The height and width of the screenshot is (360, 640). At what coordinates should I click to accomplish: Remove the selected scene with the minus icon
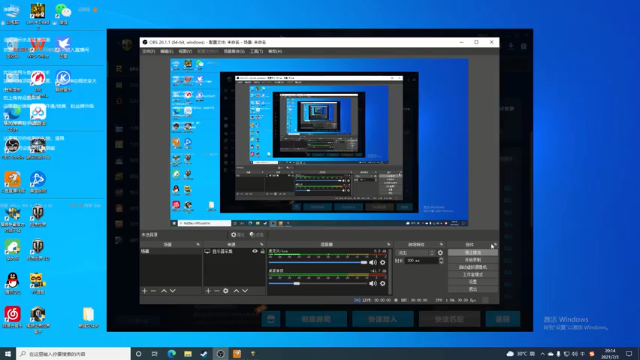(x=153, y=291)
